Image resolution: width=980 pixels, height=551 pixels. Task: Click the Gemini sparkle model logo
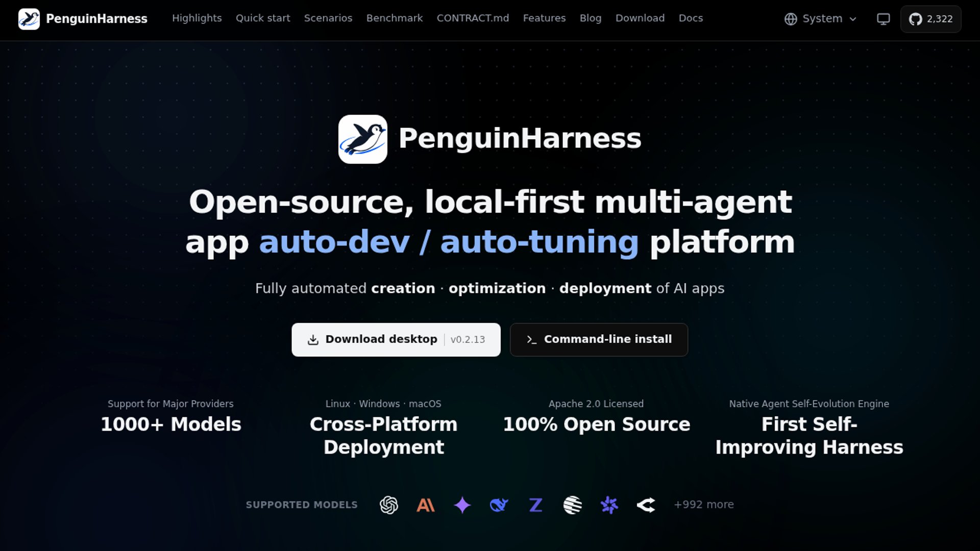462,505
